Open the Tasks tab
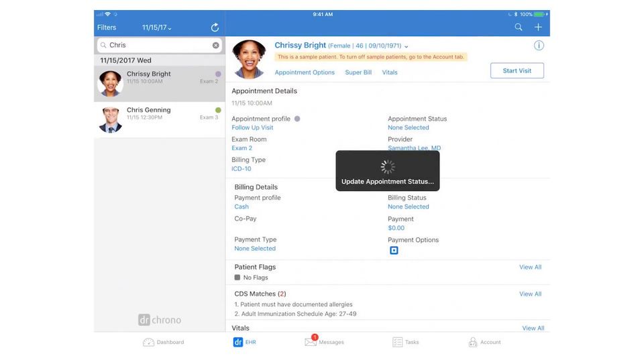 click(406, 342)
